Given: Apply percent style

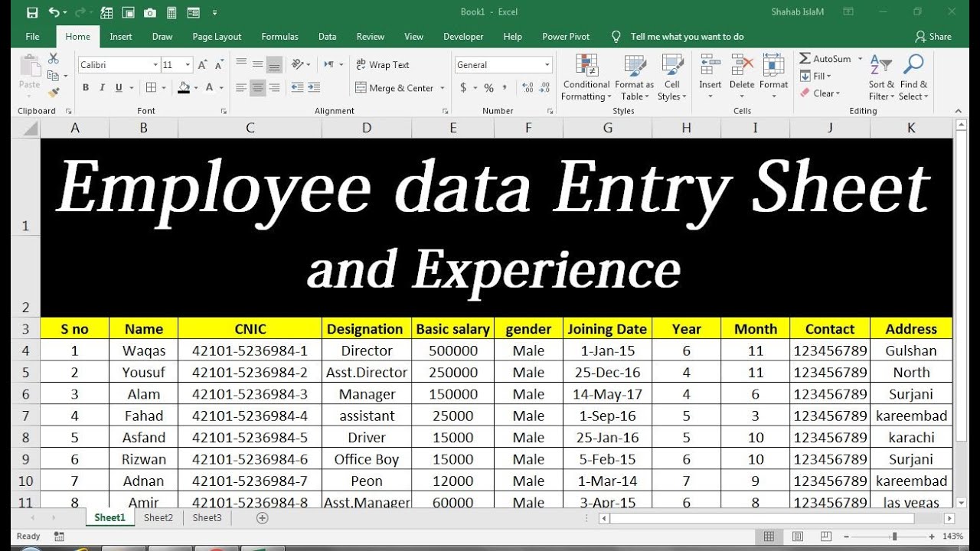Looking at the screenshot, I should coord(488,88).
